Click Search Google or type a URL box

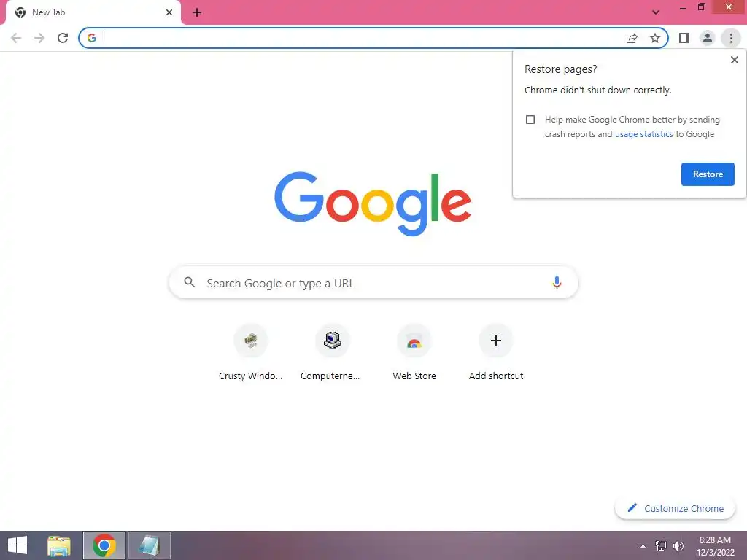(373, 283)
